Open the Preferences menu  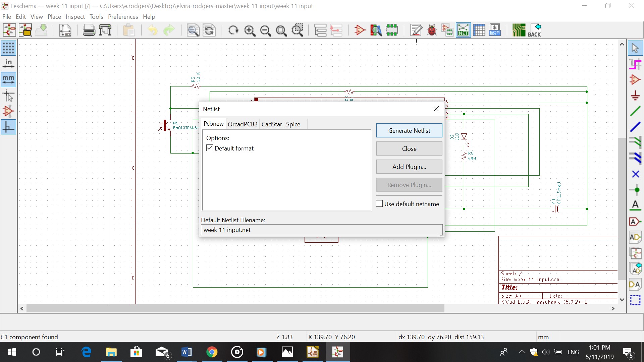click(x=123, y=17)
